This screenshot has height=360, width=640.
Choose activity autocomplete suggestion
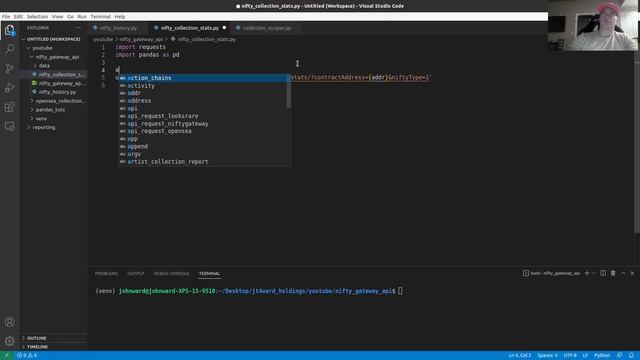(203, 86)
